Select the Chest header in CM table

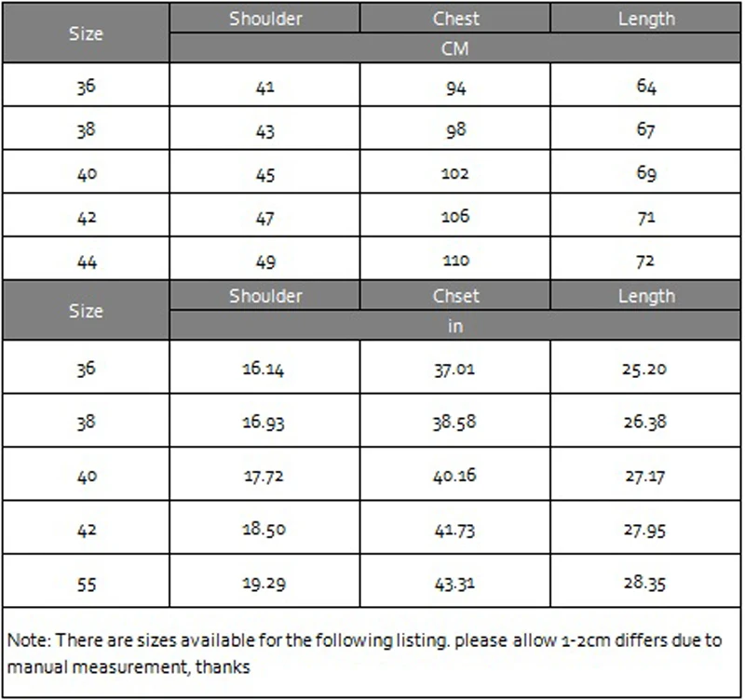[455, 19]
